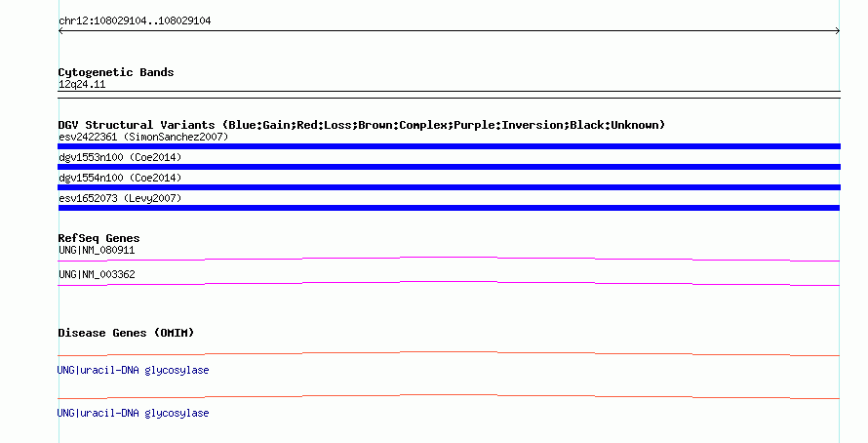868x443 pixels.
Task: Click the RefSeq Genes track heading
Action: point(99,238)
